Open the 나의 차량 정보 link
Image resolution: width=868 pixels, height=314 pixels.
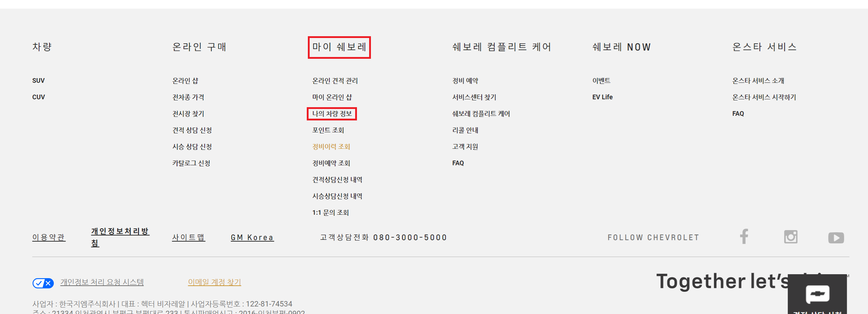coord(332,114)
